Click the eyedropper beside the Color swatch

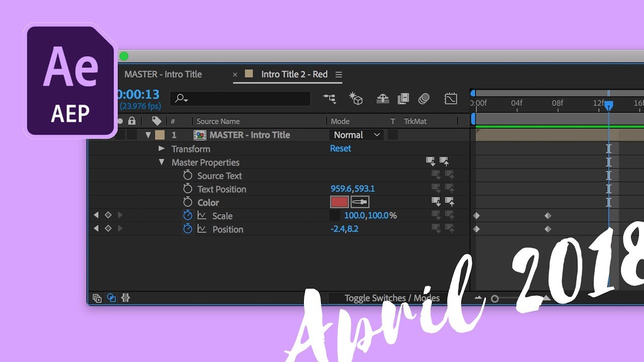tap(360, 202)
